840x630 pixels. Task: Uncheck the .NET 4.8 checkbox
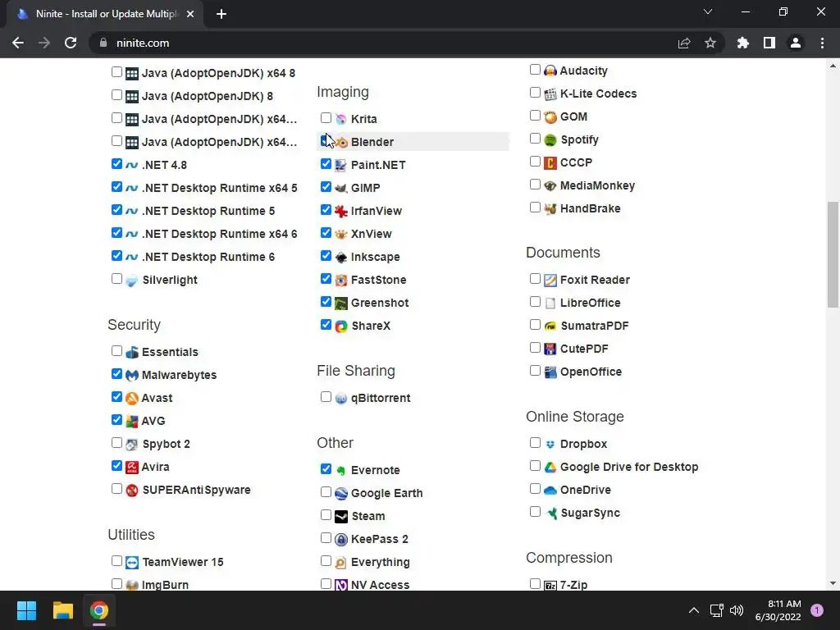click(x=116, y=164)
